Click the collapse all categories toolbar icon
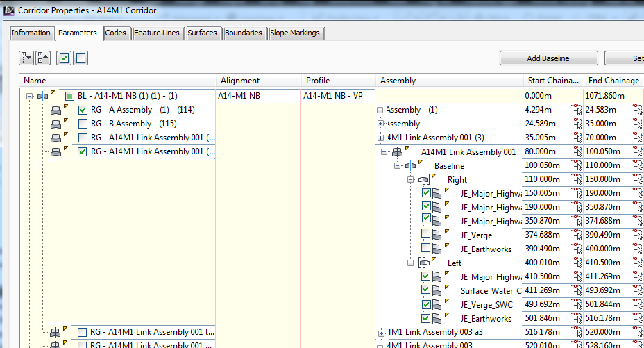Image resolution: width=644 pixels, height=348 pixels. point(43,58)
